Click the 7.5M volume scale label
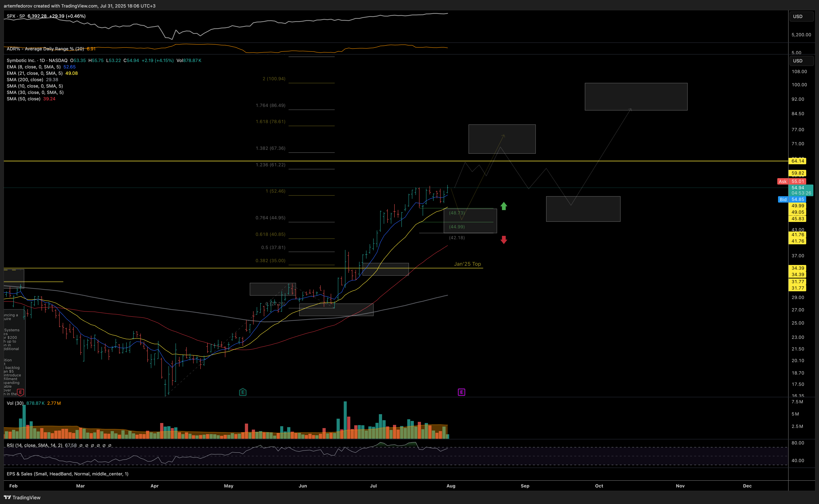Viewport: 819px width, 504px height. (x=797, y=402)
